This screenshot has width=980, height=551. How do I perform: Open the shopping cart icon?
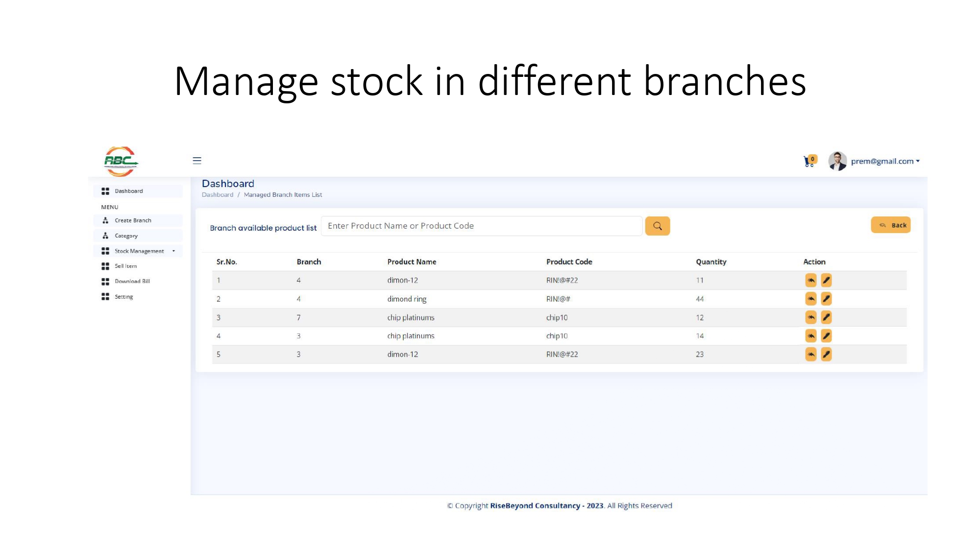click(x=809, y=161)
